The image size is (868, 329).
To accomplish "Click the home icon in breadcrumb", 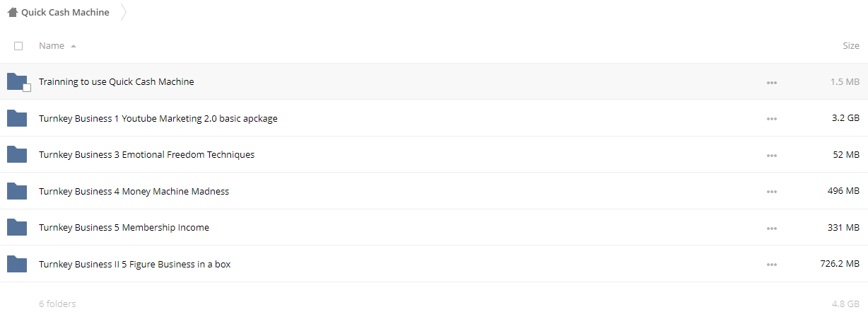I will click(x=12, y=12).
